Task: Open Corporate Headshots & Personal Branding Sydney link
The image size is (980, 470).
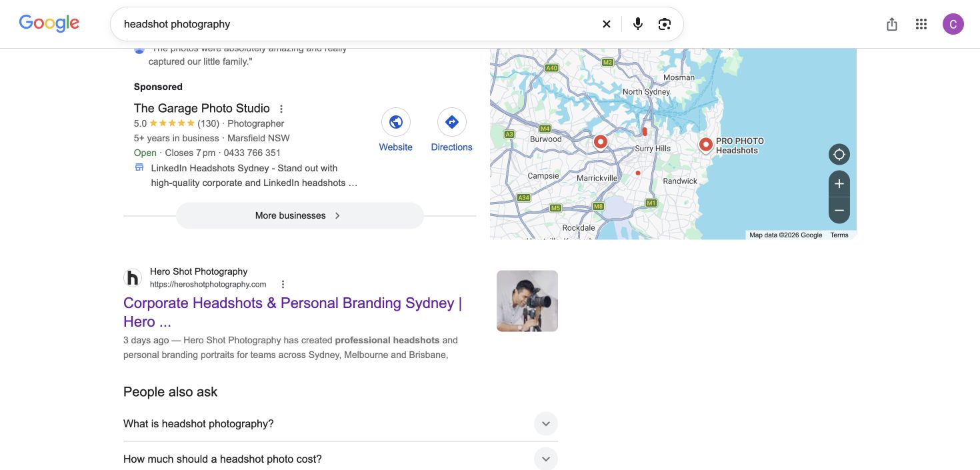Action: pos(293,312)
